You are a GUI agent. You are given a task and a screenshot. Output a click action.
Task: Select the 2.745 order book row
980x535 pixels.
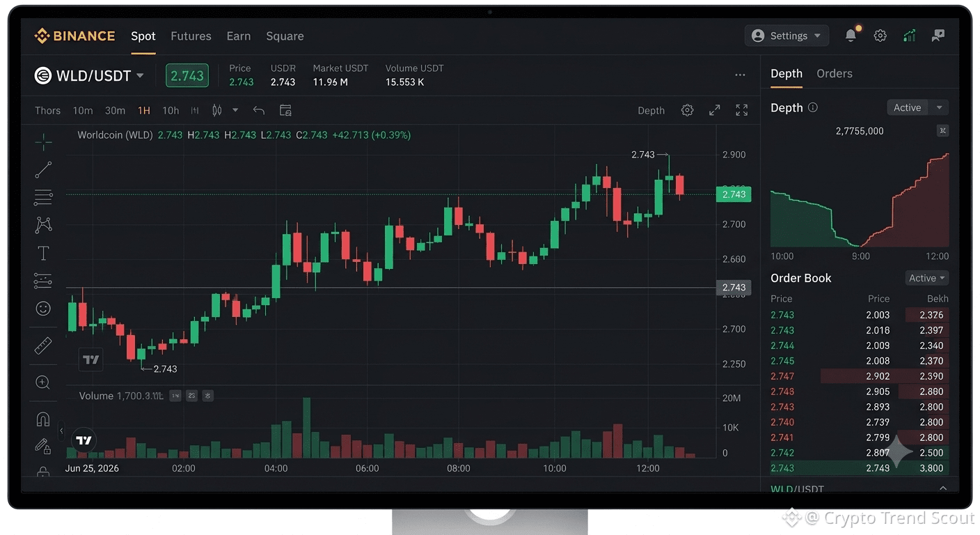pos(860,361)
